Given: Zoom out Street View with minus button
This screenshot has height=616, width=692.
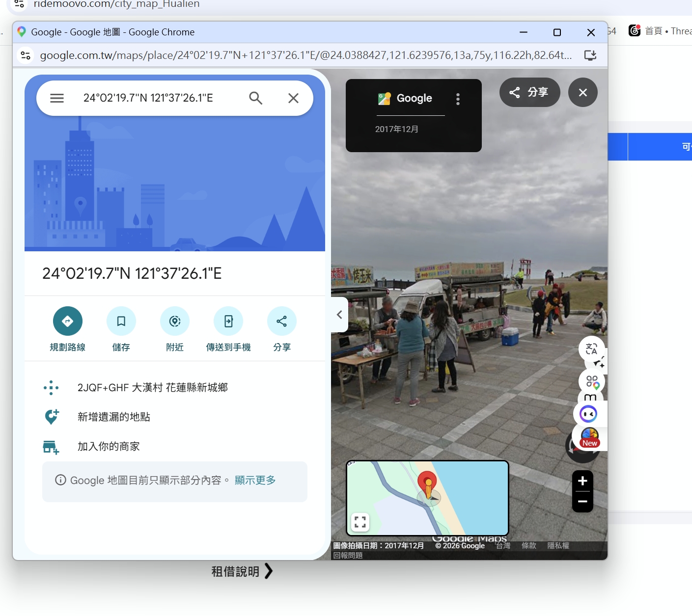Looking at the screenshot, I should point(583,502).
